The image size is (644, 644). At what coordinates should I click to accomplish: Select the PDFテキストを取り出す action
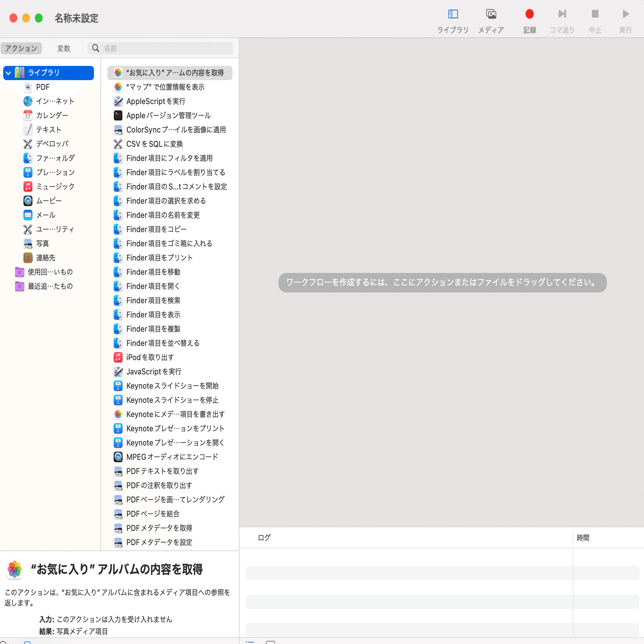[170, 471]
